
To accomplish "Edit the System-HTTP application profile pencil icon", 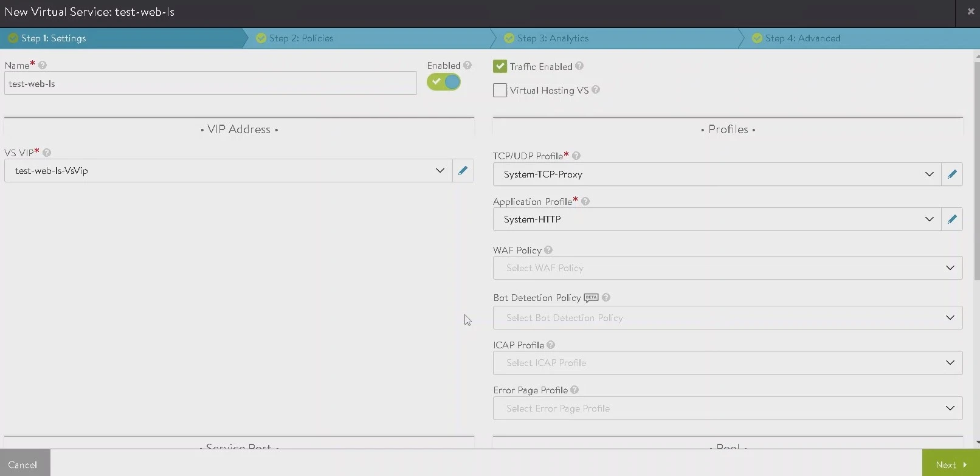I will coord(952,219).
